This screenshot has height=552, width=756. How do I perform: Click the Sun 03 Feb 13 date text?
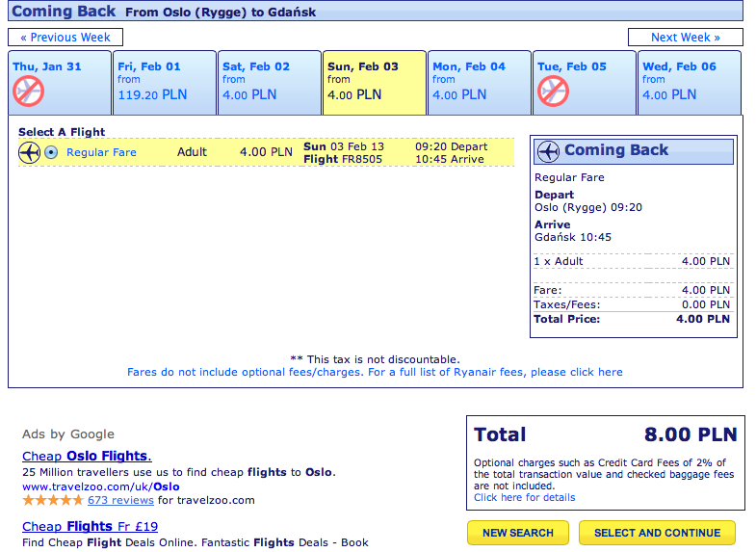click(x=344, y=146)
